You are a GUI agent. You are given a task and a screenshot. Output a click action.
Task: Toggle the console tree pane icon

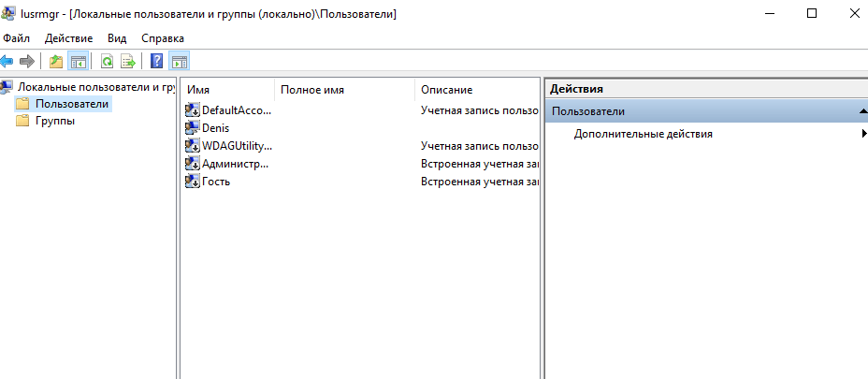coord(79,62)
